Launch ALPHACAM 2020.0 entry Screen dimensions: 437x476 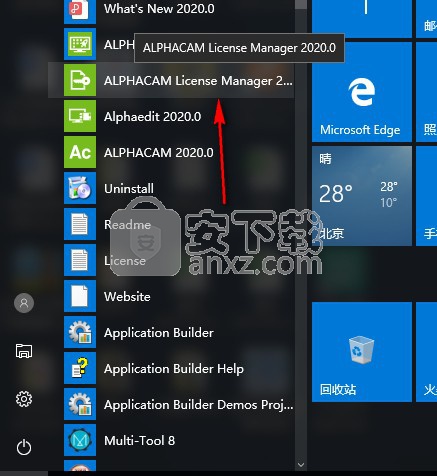(x=159, y=153)
